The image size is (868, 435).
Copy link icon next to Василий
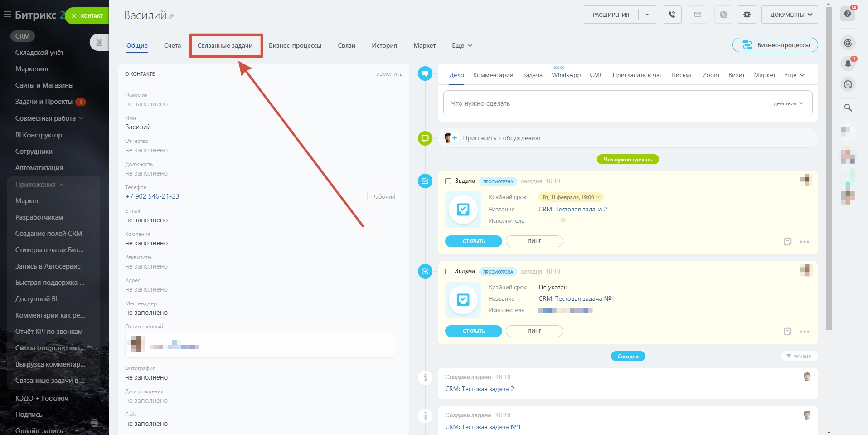click(x=171, y=16)
